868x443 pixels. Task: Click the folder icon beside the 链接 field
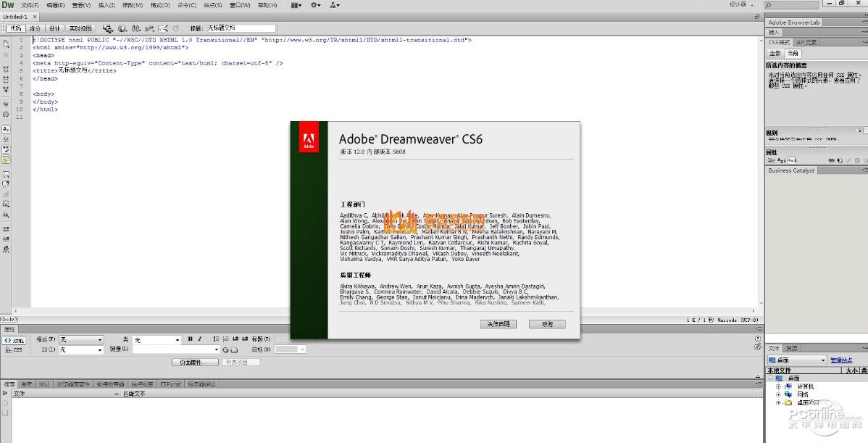(x=234, y=349)
